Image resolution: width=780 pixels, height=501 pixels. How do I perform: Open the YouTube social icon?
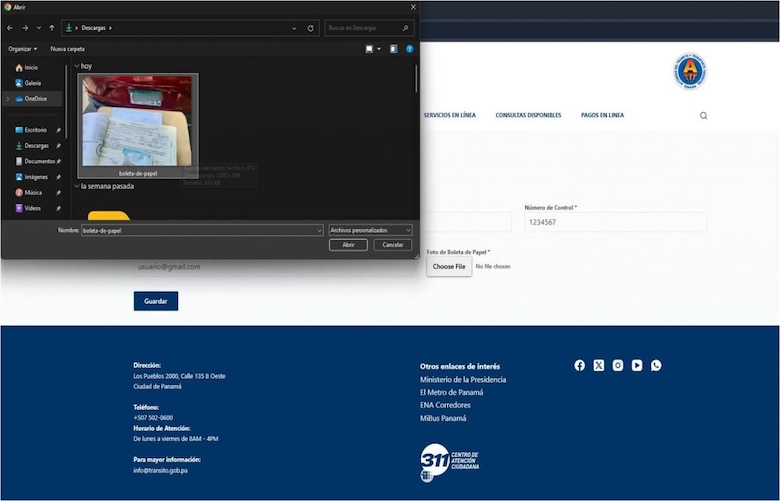pyautogui.click(x=637, y=365)
